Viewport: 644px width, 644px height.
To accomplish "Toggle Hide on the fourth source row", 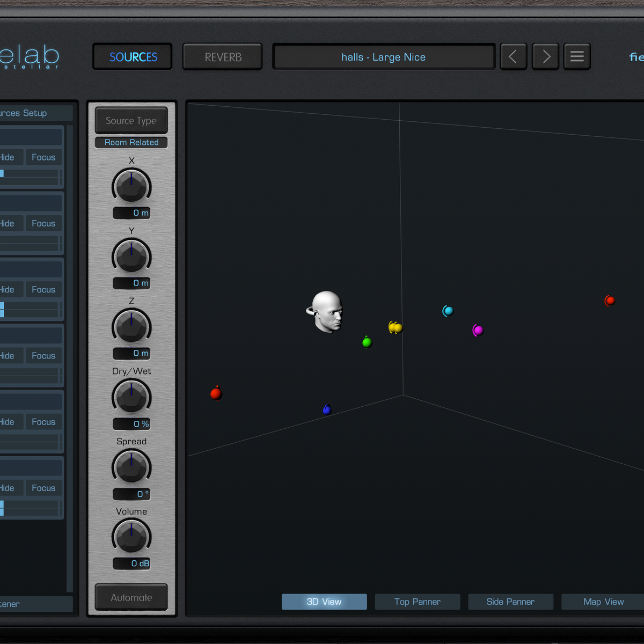I will click(x=10, y=356).
